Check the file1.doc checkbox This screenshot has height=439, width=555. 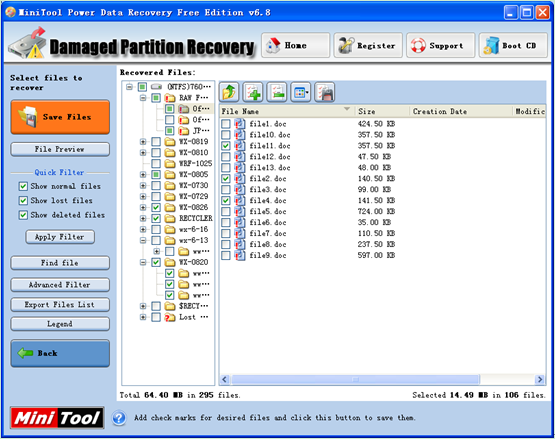pos(225,124)
